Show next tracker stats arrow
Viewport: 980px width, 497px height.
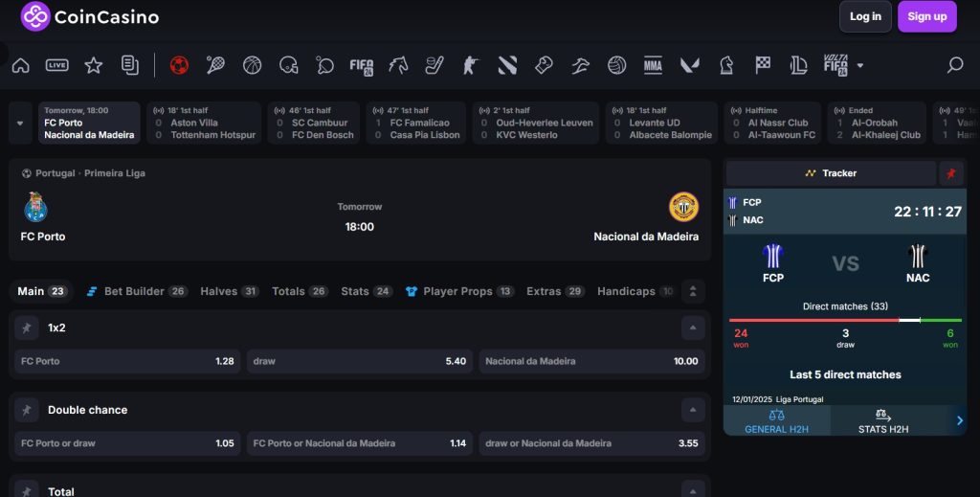(959, 420)
